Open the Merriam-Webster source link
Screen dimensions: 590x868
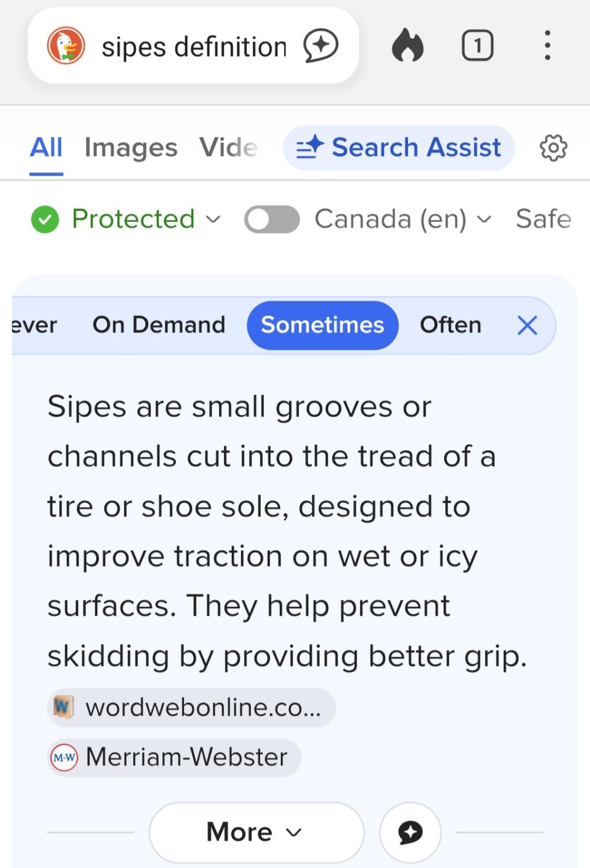pos(173,757)
